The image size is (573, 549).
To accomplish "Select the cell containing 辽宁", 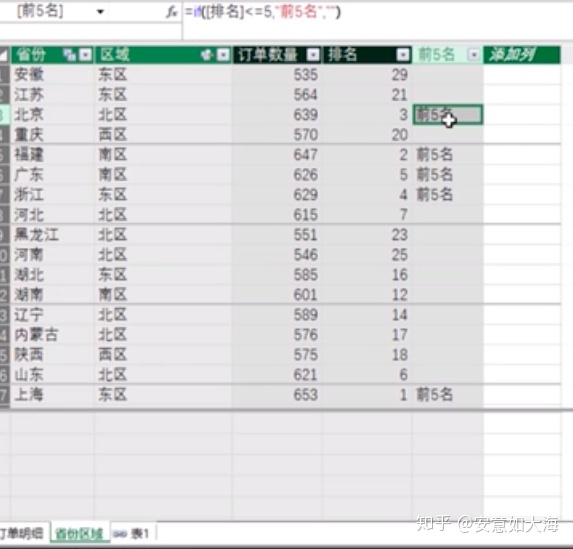I will (53, 315).
